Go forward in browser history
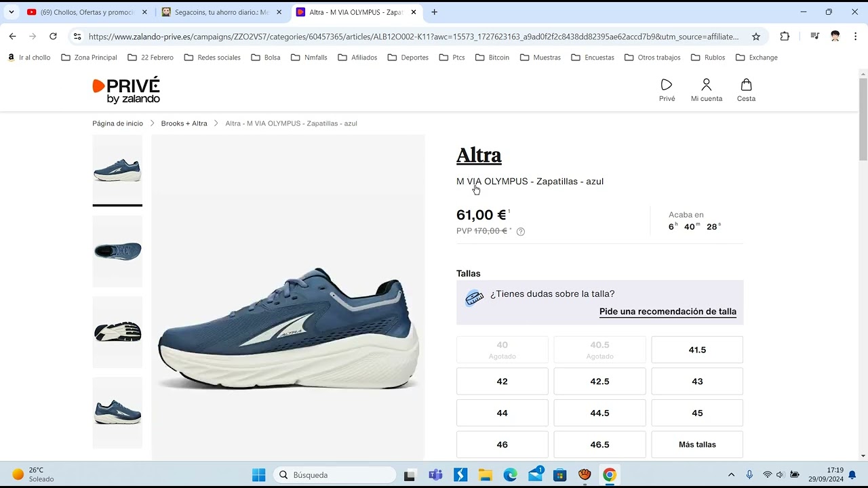The width and height of the screenshot is (868, 488). pyautogui.click(x=33, y=37)
